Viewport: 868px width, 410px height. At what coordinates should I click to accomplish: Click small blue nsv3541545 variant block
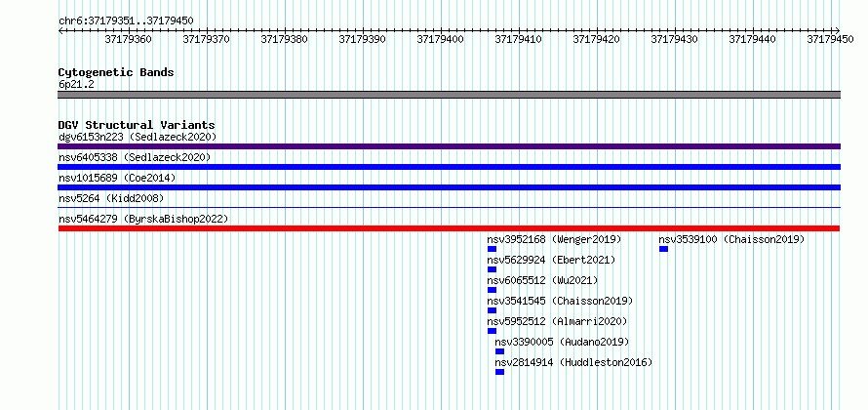pos(492,310)
